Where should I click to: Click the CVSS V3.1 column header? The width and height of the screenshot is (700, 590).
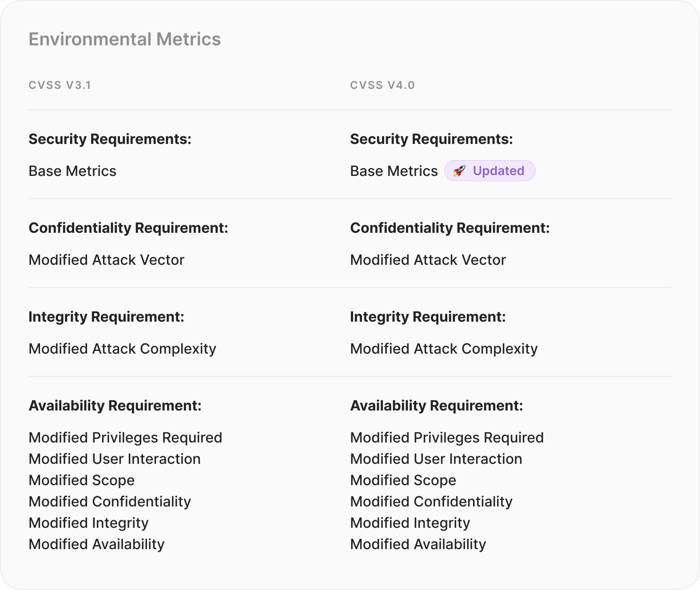(60, 85)
